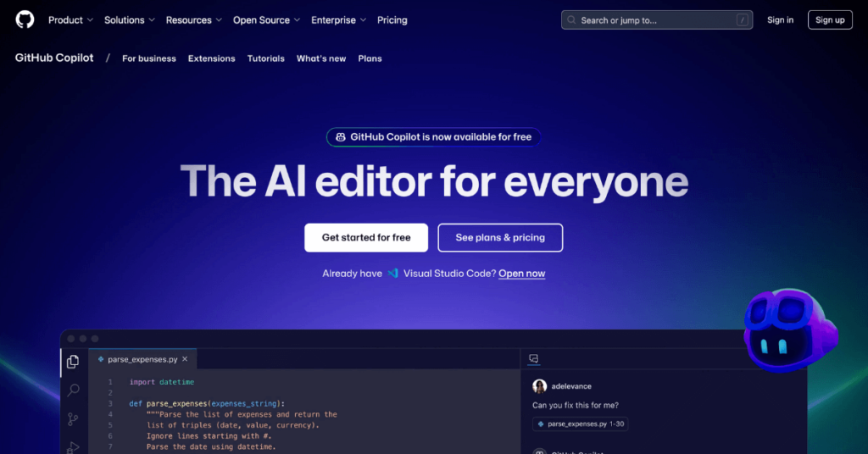This screenshot has height=454, width=868.
Task: Open the Explorer files icon in editor sidebar
Action: (x=73, y=362)
